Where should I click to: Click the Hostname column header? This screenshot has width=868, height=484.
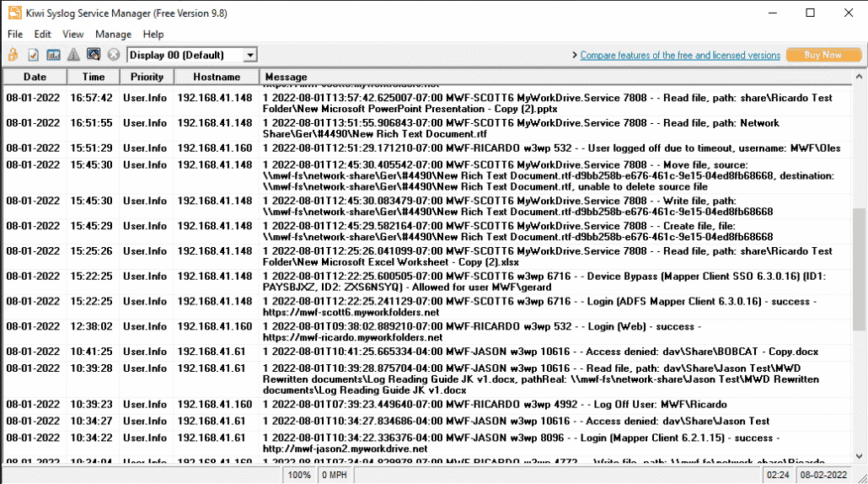(216, 77)
